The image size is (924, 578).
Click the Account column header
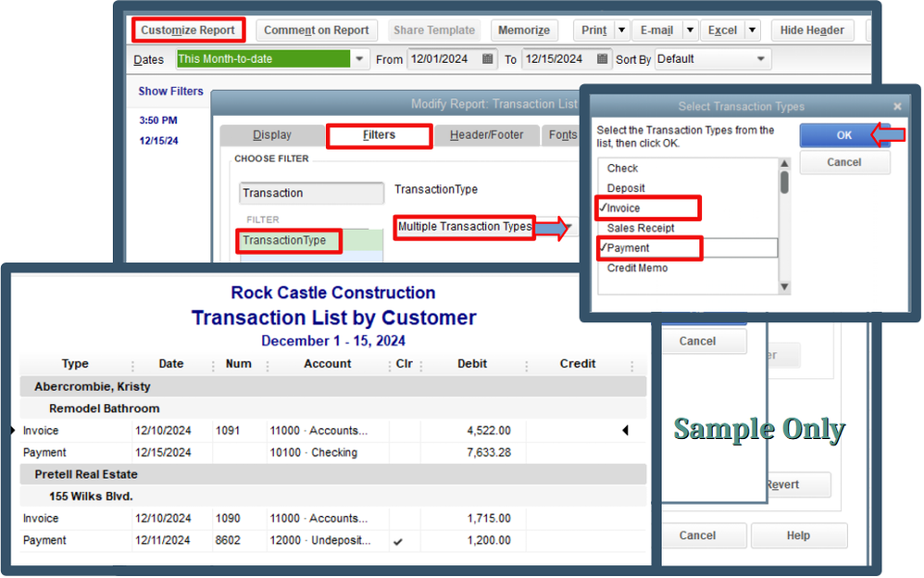tap(328, 364)
